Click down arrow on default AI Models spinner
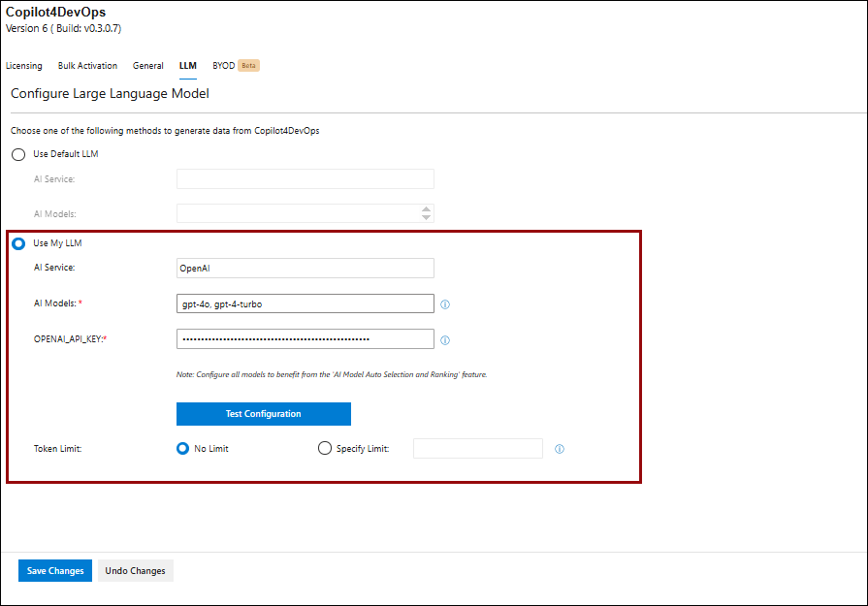 click(x=426, y=217)
